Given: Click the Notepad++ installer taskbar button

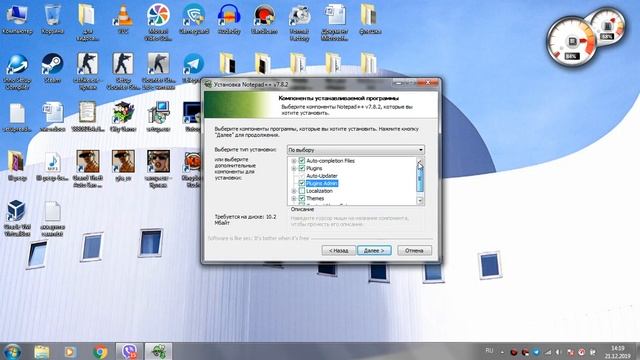Looking at the screenshot, I should pyautogui.click(x=158, y=351).
